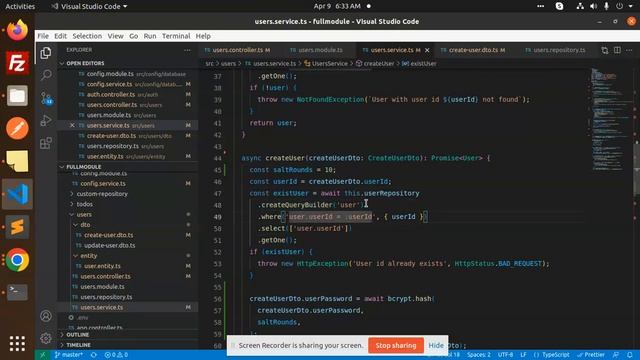Open the Extensions view

(x=46, y=143)
